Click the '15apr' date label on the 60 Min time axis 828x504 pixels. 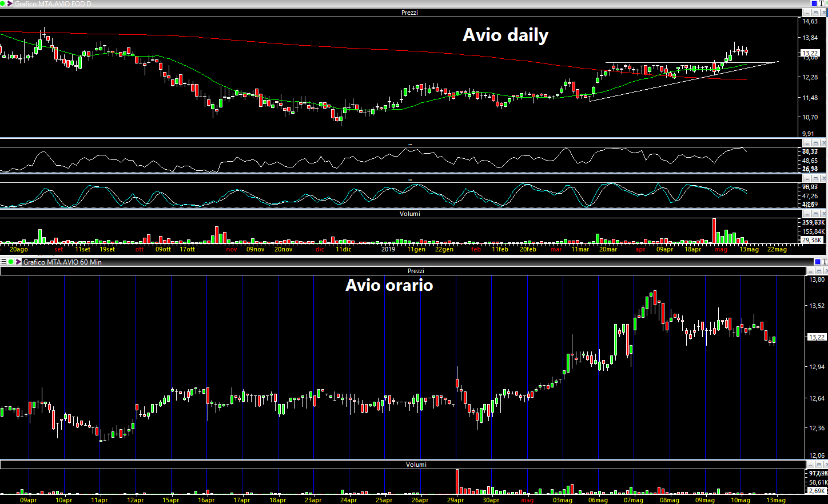tap(170, 500)
